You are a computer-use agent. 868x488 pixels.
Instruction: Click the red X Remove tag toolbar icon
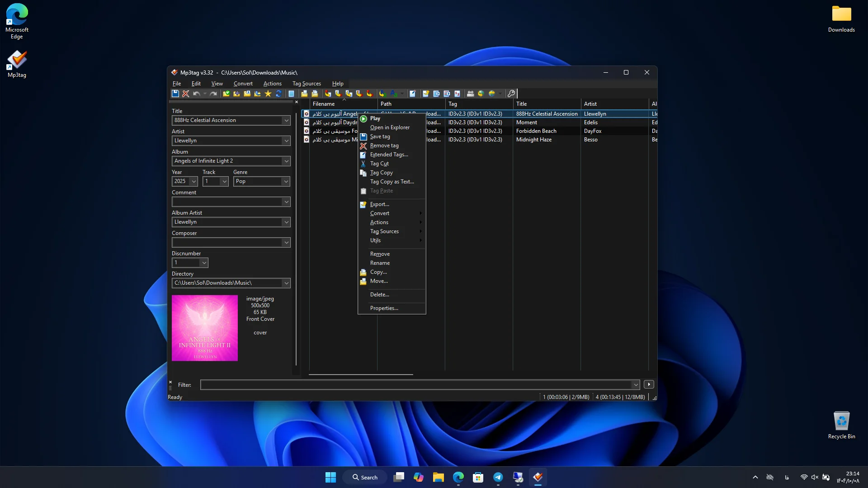point(186,94)
